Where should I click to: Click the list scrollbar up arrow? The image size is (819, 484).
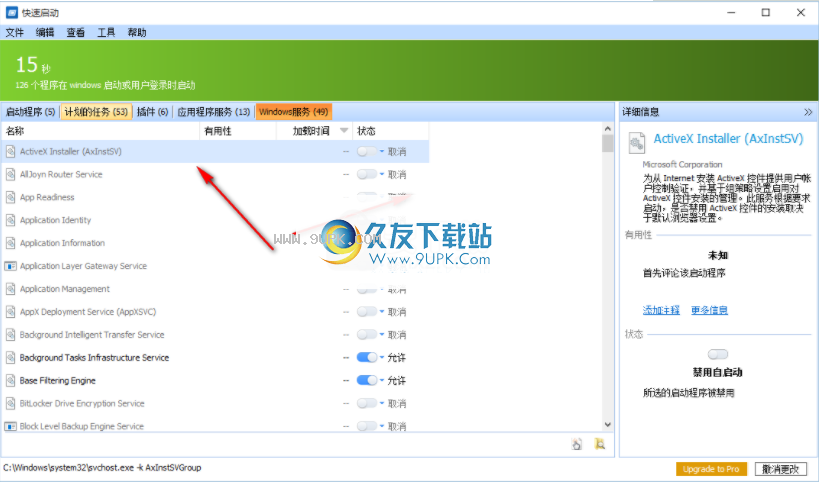point(607,128)
